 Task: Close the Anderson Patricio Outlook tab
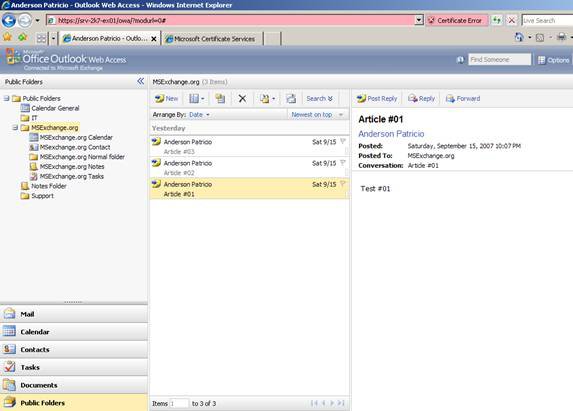154,39
